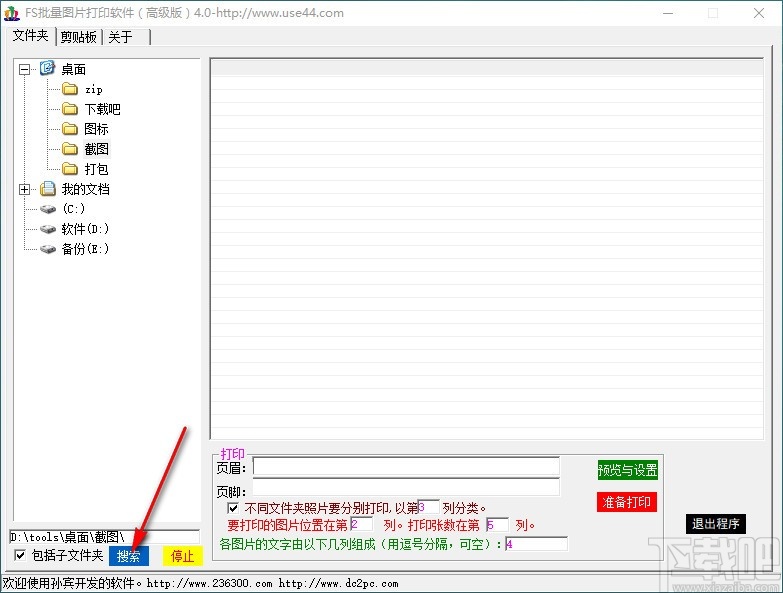Select the 截图 tree item label
Image resolution: width=783 pixels, height=593 pixels.
point(96,149)
